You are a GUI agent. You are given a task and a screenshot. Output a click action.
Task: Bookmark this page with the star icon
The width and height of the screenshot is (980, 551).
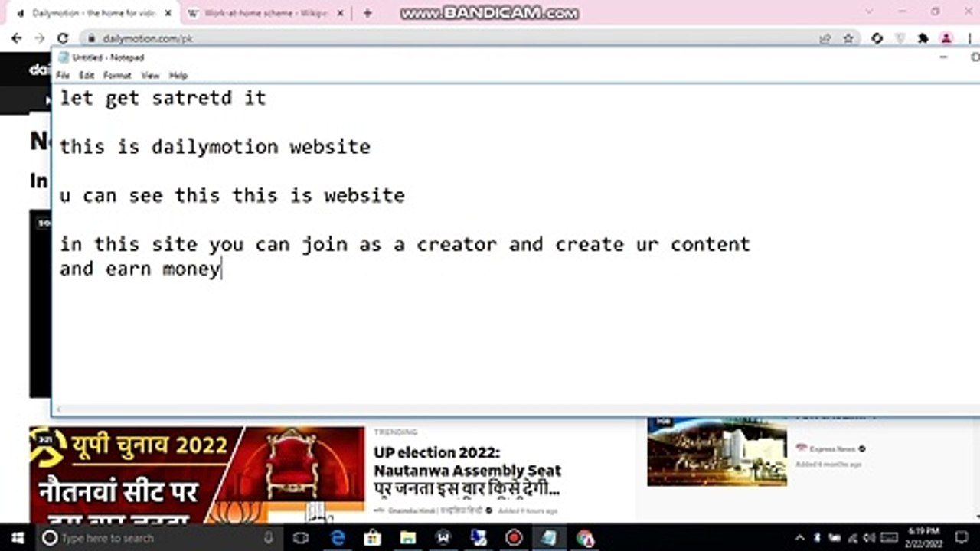click(848, 38)
